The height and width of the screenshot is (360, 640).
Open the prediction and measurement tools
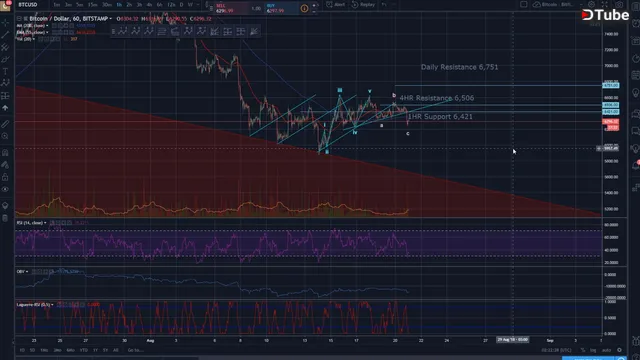pyautogui.click(x=5, y=96)
